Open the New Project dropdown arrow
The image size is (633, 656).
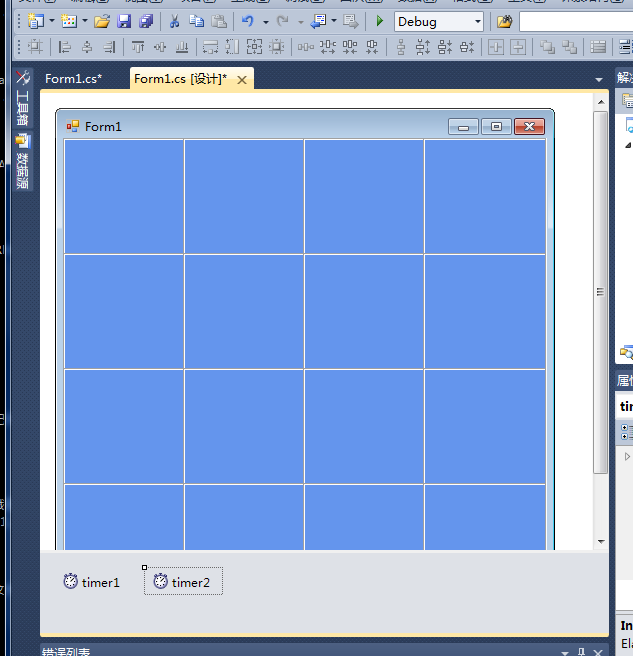[x=52, y=20]
